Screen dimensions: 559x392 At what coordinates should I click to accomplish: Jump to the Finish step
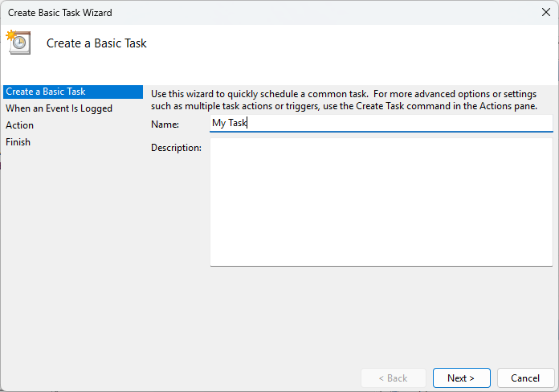pos(18,142)
